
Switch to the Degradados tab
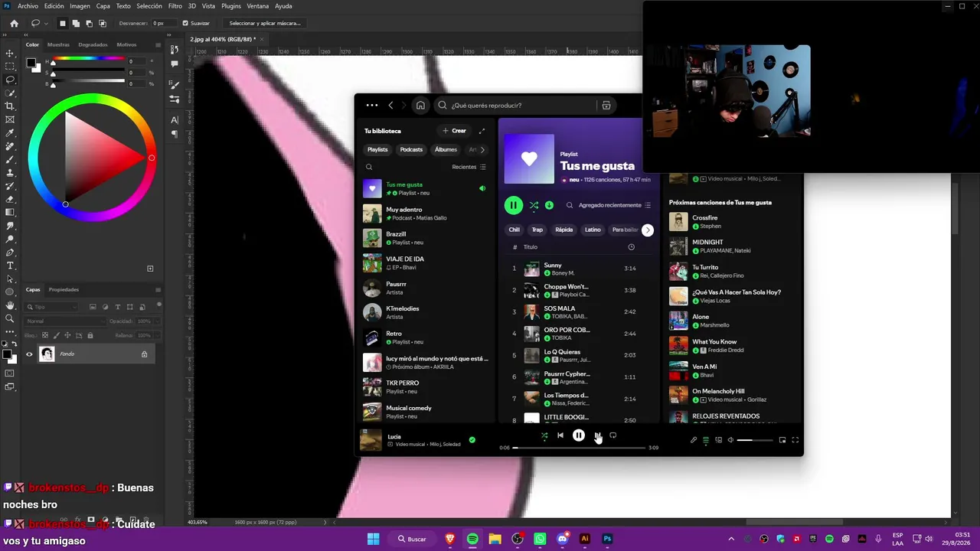pos(93,44)
